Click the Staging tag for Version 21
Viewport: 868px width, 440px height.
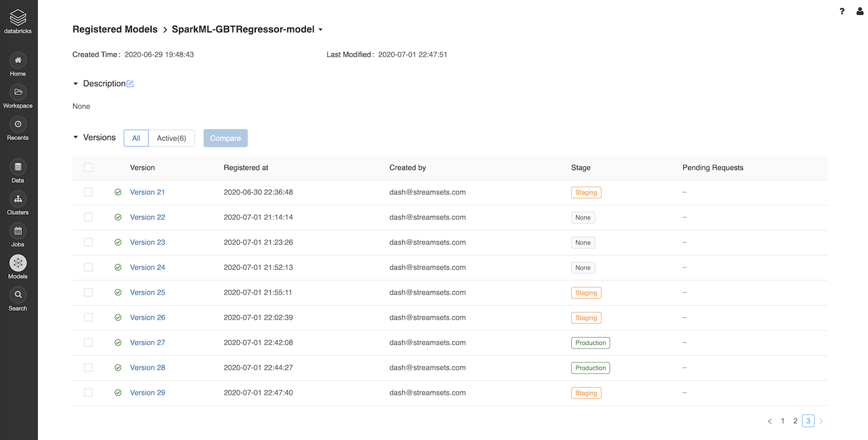click(586, 193)
